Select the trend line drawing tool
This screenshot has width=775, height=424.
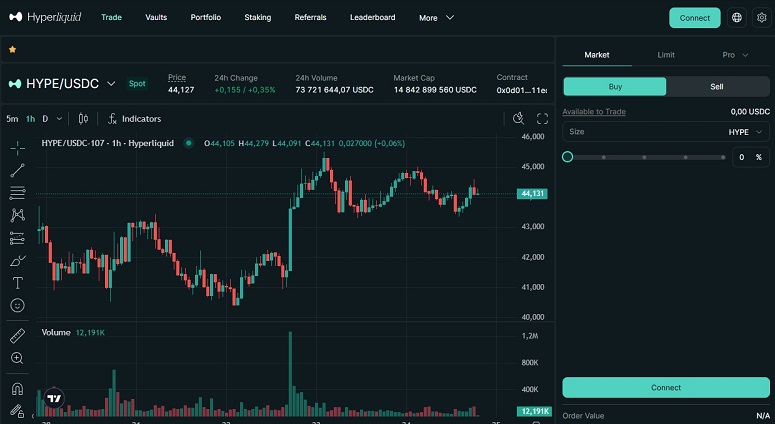pos(17,170)
